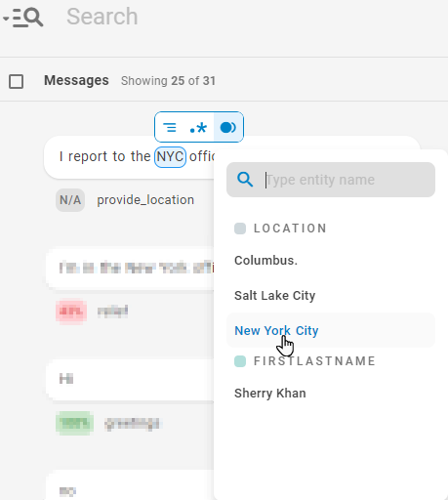Click the provide_location intent label
The width and height of the screenshot is (448, 500).
pyautogui.click(x=145, y=200)
